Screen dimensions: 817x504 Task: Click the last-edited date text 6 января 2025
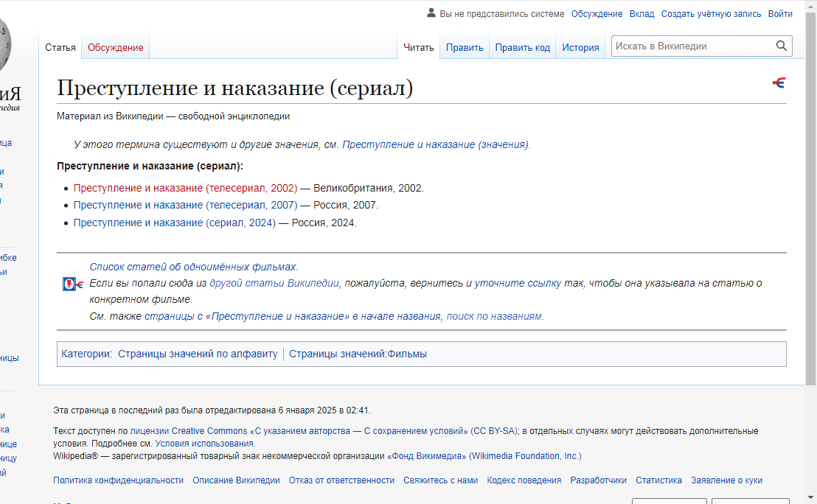pyautogui.click(x=307, y=410)
